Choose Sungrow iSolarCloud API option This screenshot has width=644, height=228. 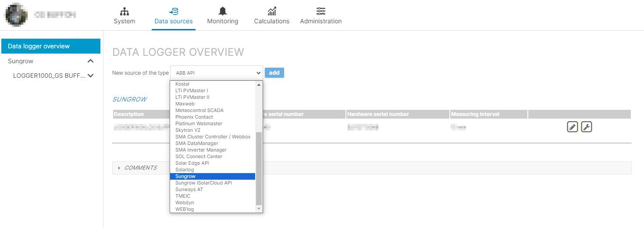pyautogui.click(x=213, y=183)
